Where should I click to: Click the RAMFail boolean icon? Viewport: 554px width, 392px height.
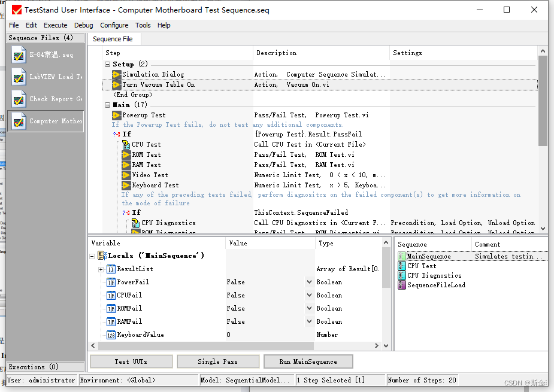point(111,322)
